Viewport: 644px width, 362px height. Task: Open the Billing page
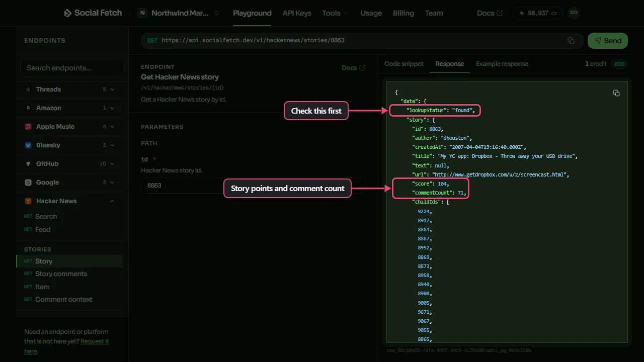click(404, 13)
